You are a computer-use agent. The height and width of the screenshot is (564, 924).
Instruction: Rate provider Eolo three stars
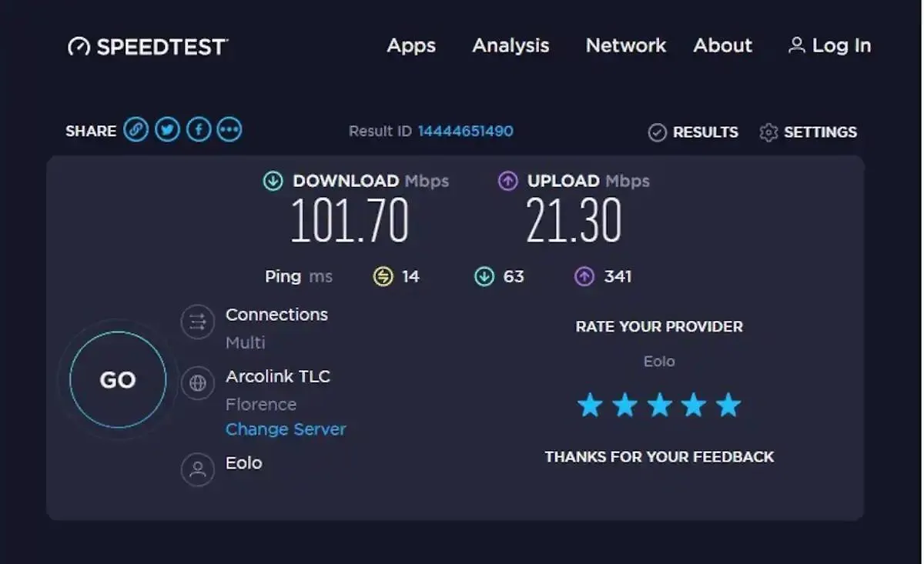pyautogui.click(x=659, y=405)
